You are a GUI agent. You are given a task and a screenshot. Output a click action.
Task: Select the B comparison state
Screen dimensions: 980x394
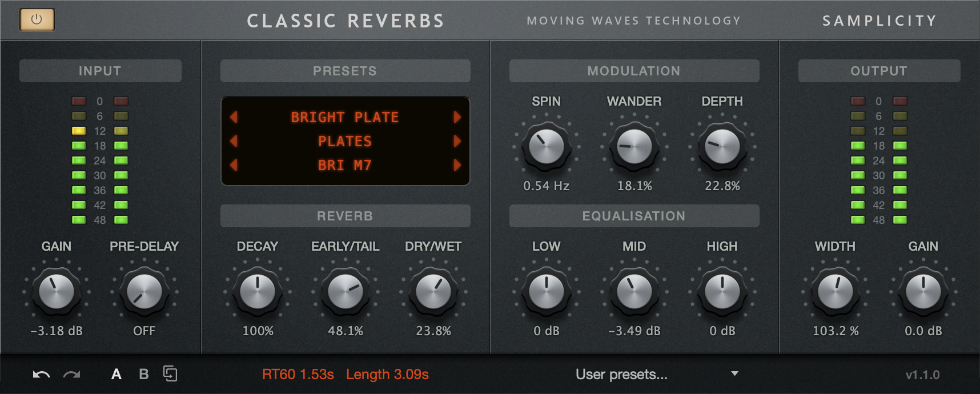(144, 374)
